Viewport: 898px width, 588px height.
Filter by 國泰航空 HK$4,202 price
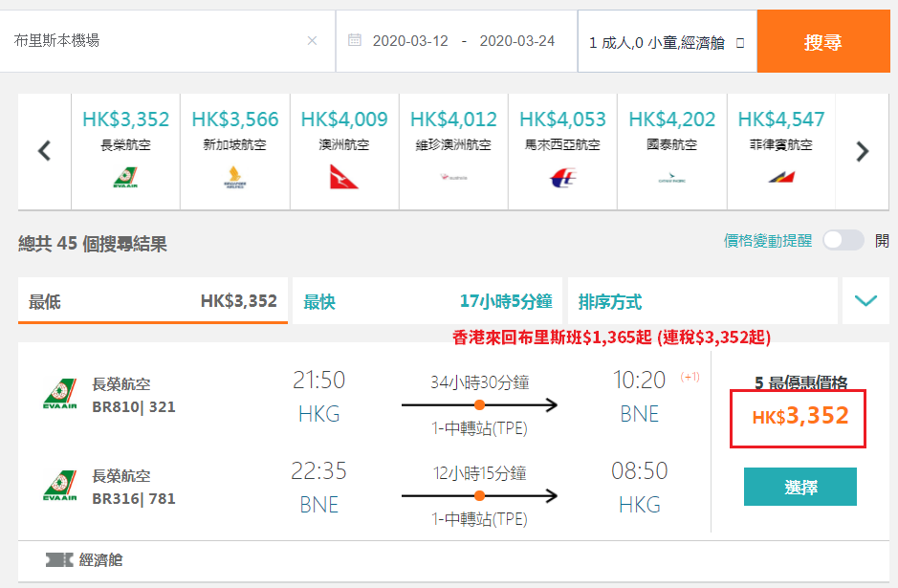coord(671,120)
